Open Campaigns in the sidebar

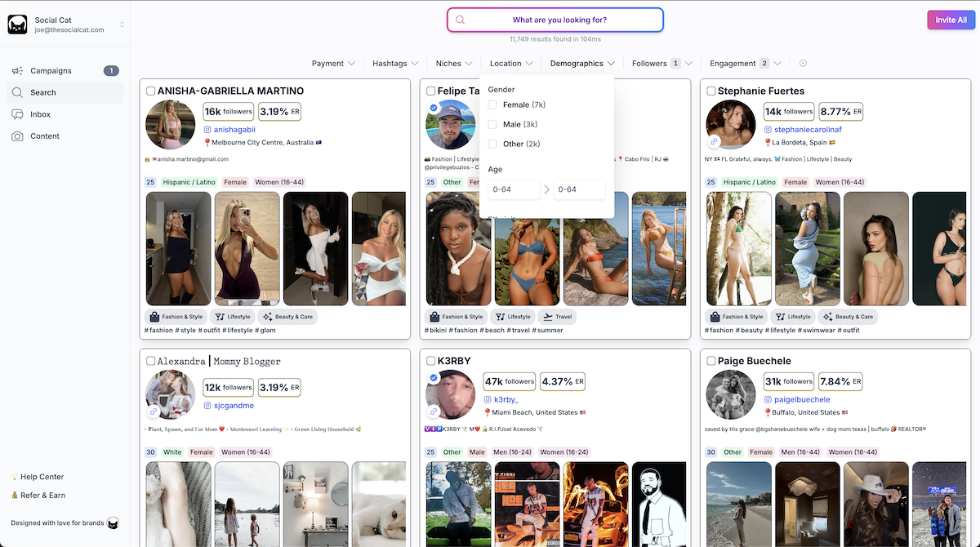65,71
